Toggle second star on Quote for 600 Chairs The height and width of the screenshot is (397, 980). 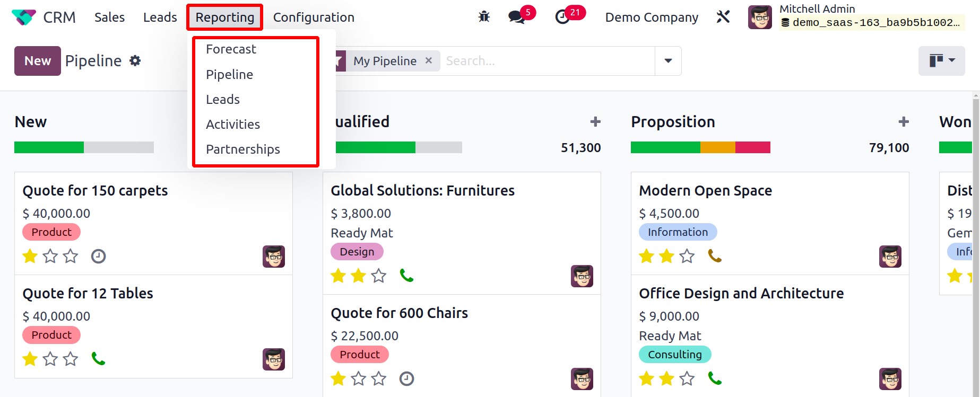point(359,379)
